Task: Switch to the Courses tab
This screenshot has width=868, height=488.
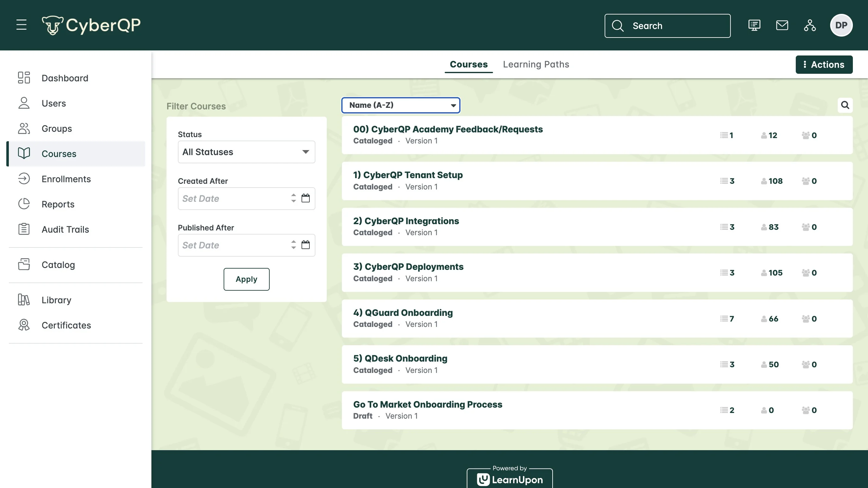Action: 468,64
